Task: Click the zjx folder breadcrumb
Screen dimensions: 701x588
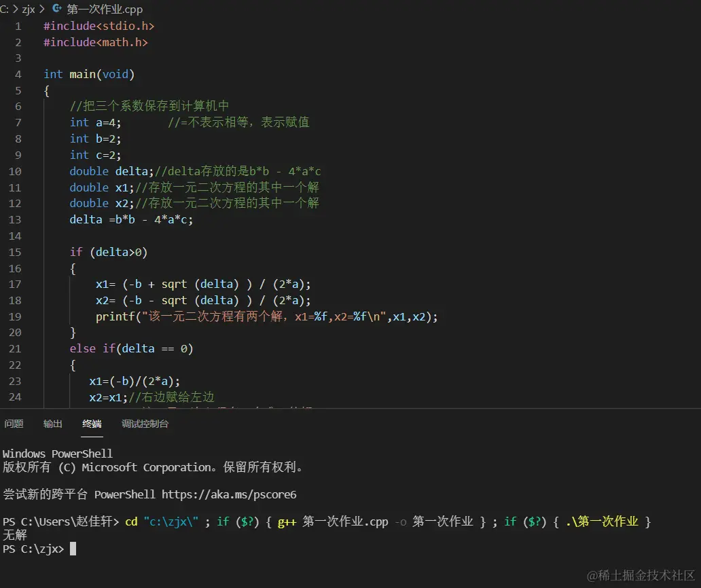Action: pyautogui.click(x=29, y=9)
